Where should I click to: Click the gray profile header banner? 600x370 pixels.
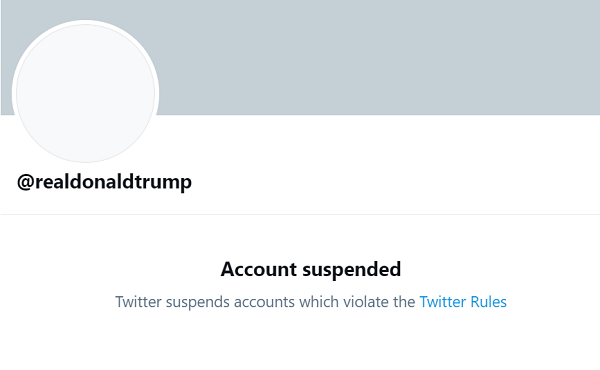[379, 57]
